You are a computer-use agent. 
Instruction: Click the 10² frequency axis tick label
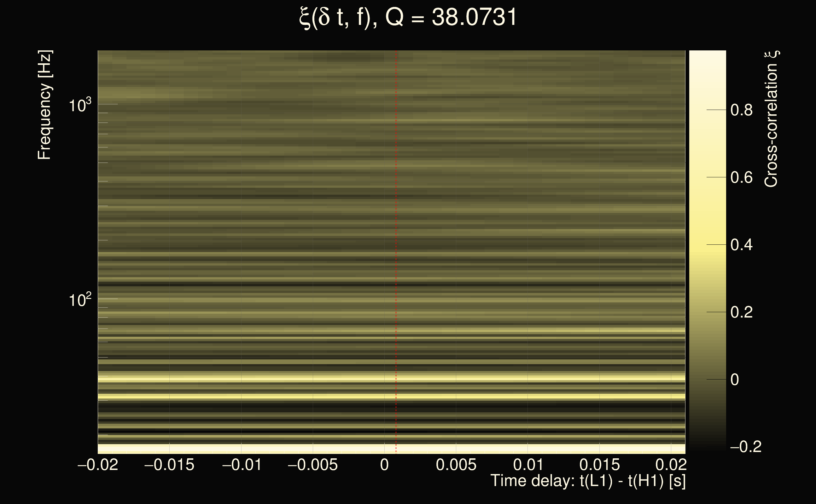coord(80,300)
